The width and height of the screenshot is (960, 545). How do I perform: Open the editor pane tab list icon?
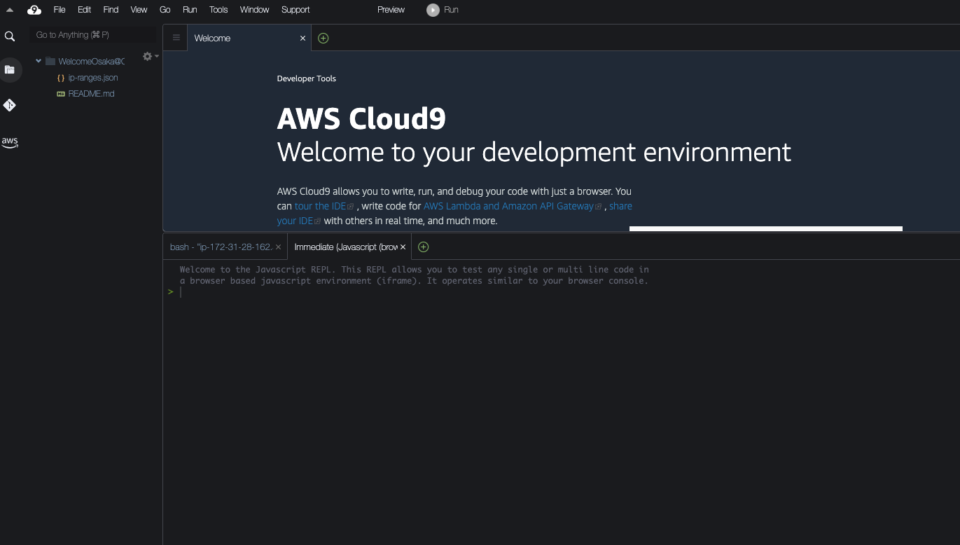(x=176, y=38)
